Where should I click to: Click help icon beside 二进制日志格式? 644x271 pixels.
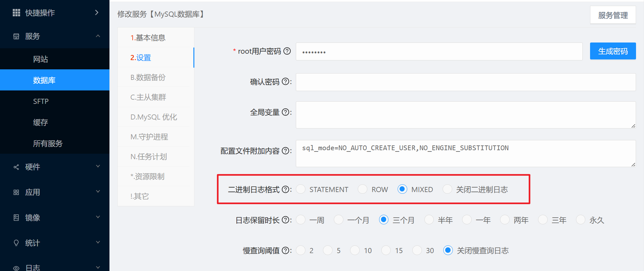(x=286, y=190)
